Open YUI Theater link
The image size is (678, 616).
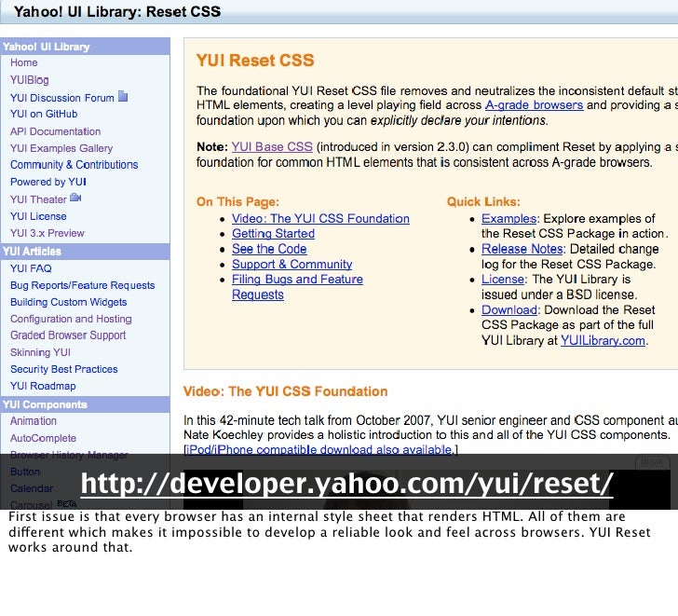coord(38,199)
